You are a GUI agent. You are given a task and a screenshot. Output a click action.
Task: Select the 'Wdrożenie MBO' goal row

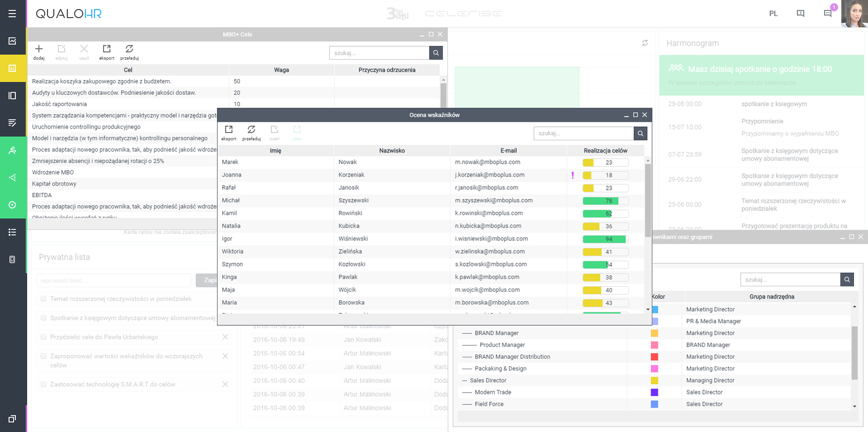point(123,172)
